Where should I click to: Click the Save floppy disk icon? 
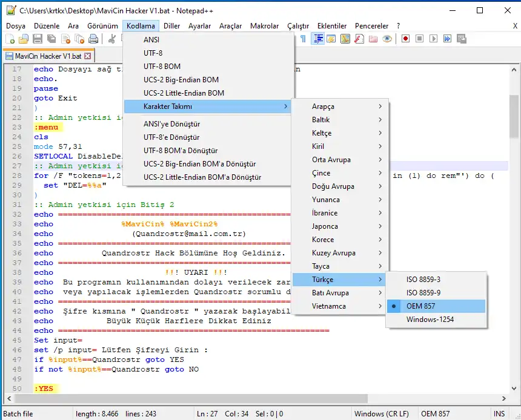38,39
